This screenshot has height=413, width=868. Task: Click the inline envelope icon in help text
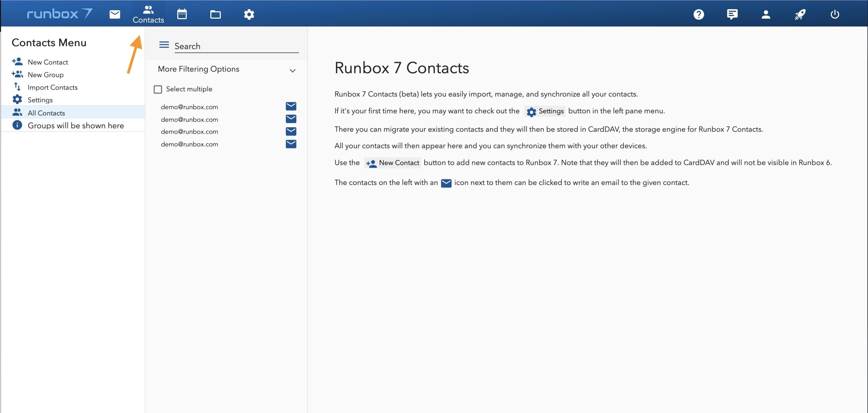[446, 183]
